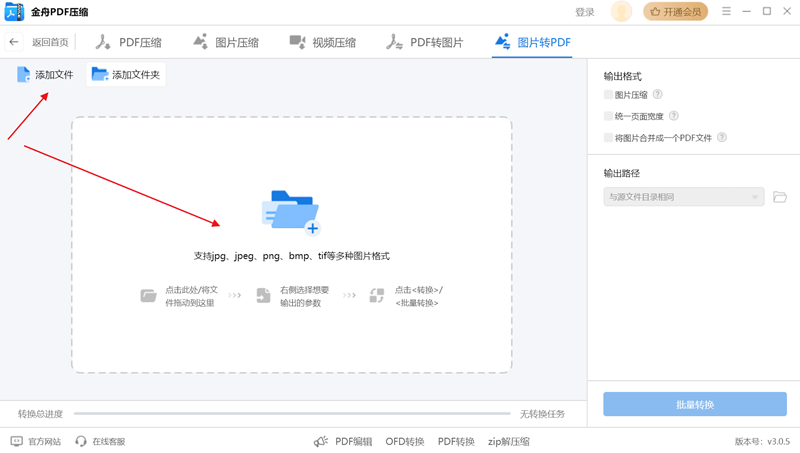Expand the 与源文件目录相同 output path dropdown

(684, 197)
